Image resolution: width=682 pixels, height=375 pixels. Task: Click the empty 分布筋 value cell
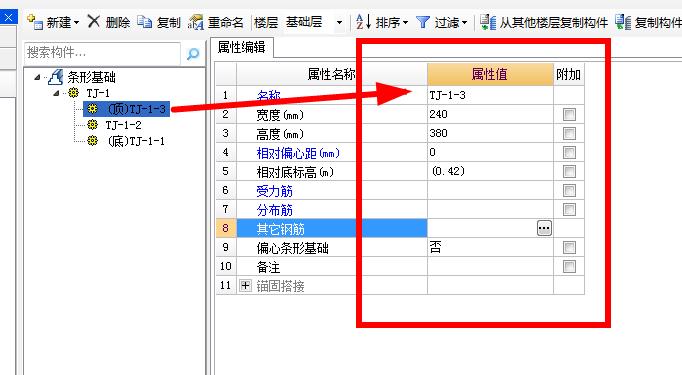(x=490, y=209)
